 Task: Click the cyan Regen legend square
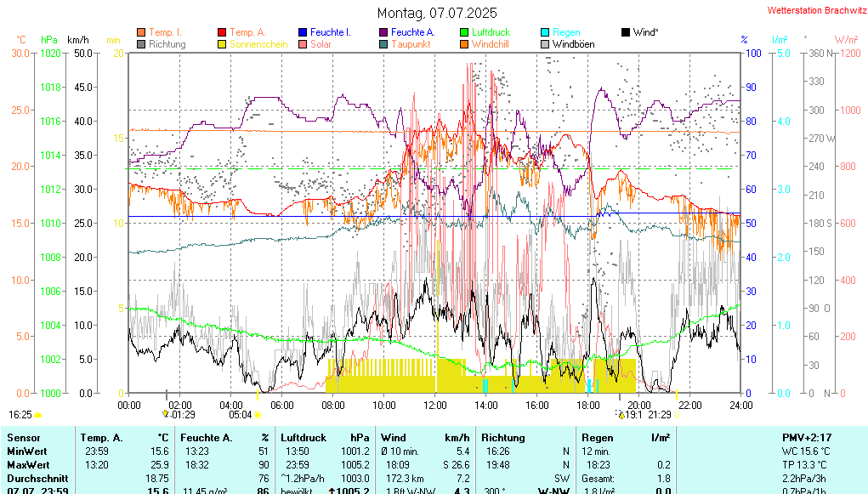click(x=546, y=32)
